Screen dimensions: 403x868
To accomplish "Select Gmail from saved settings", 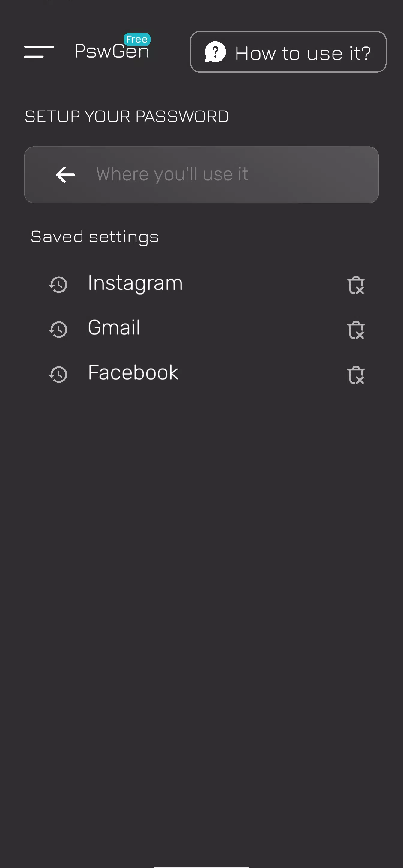I will (x=114, y=328).
